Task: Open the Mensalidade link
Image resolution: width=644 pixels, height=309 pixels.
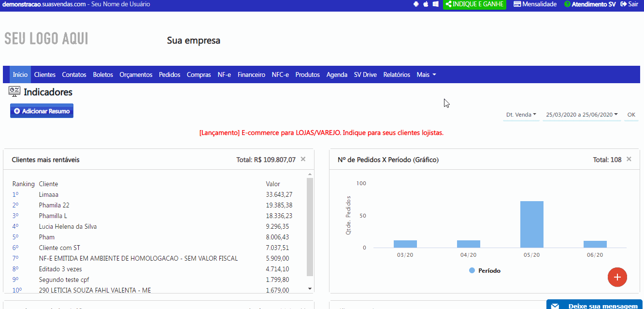Action: click(535, 4)
